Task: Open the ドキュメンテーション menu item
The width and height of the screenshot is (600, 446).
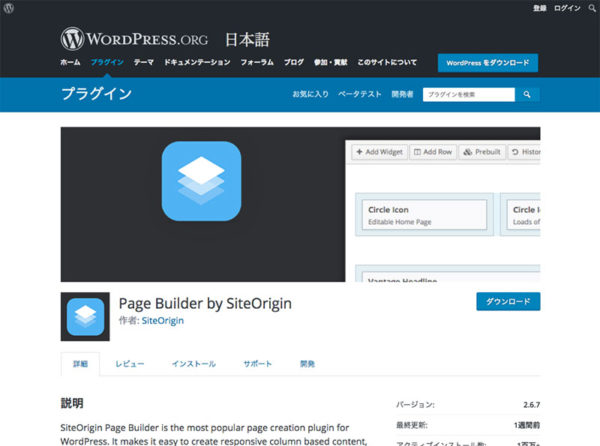Action: [x=197, y=62]
